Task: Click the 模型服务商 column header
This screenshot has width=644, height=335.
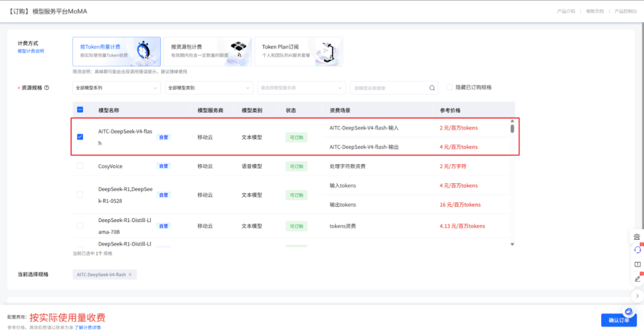Action: (210, 110)
